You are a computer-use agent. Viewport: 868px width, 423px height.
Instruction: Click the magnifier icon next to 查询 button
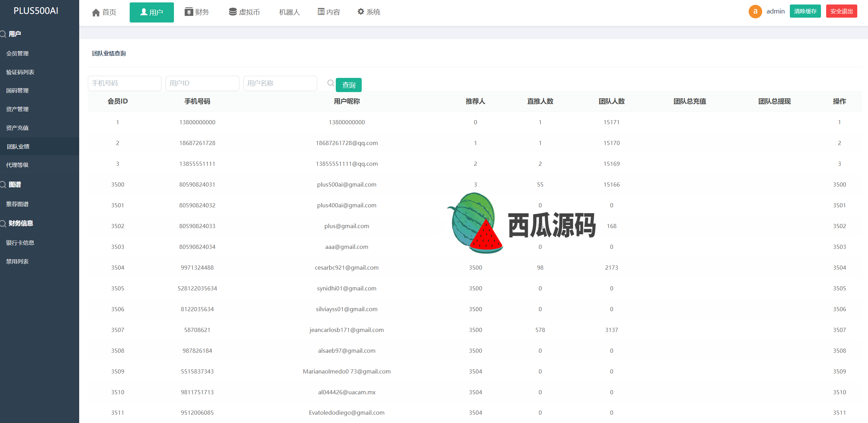[331, 83]
